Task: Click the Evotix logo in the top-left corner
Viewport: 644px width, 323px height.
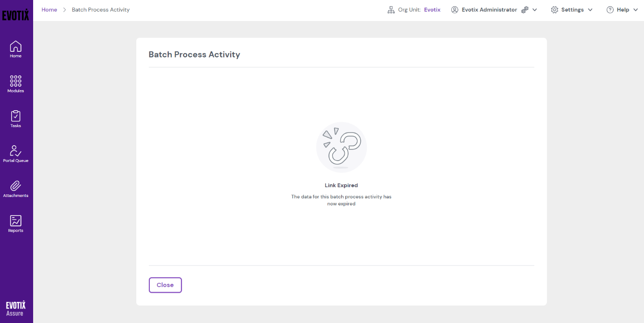Action: coord(15,15)
